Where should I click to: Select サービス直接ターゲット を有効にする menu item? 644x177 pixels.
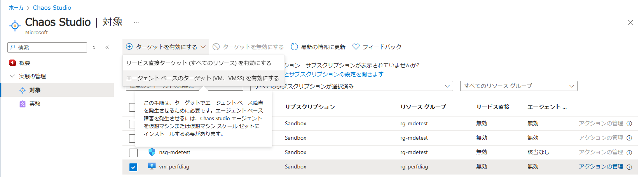point(199,63)
